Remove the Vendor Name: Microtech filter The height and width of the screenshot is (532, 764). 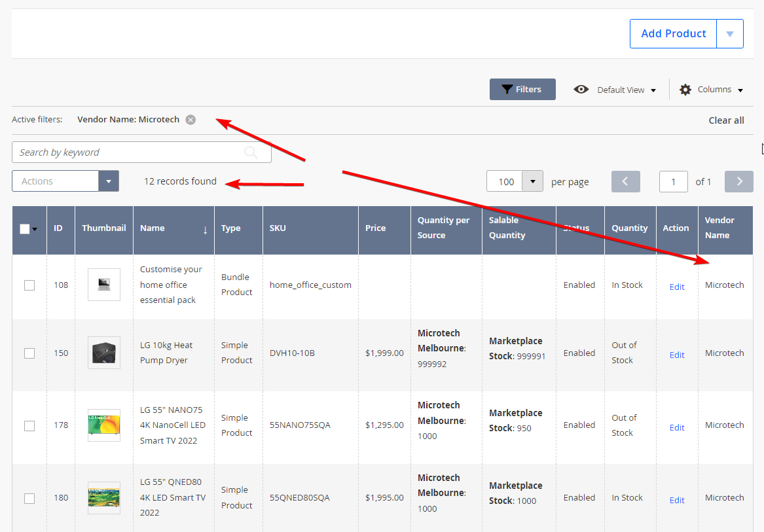click(191, 119)
